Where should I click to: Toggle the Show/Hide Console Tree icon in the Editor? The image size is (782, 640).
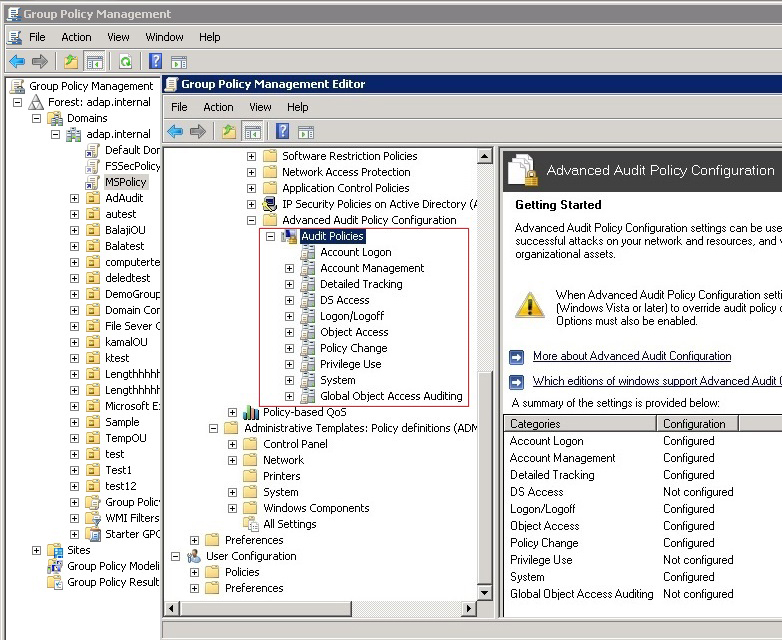click(x=253, y=131)
